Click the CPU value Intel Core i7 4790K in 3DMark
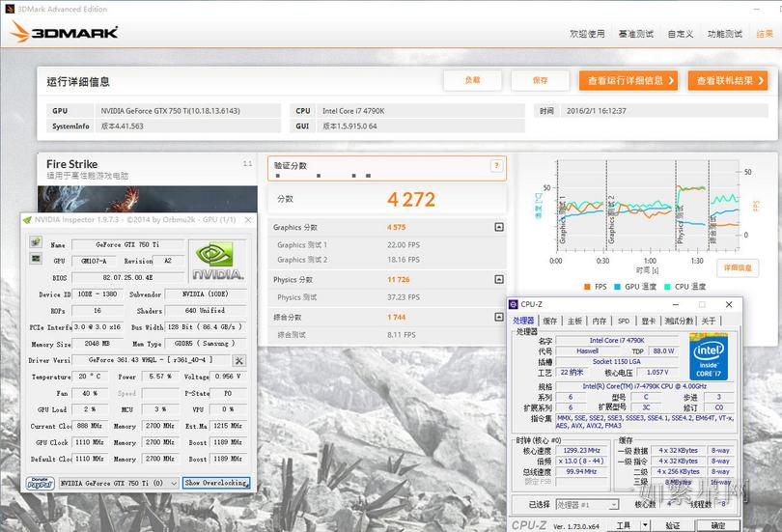782x532 pixels. [353, 111]
